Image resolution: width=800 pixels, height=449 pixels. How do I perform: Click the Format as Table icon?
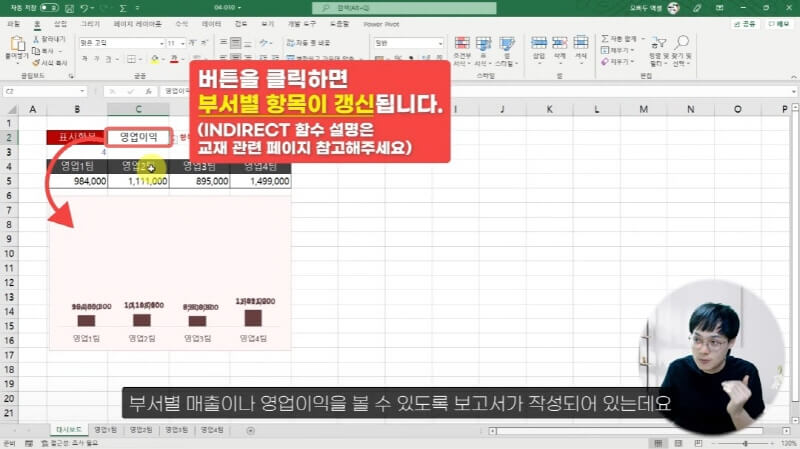[483, 44]
